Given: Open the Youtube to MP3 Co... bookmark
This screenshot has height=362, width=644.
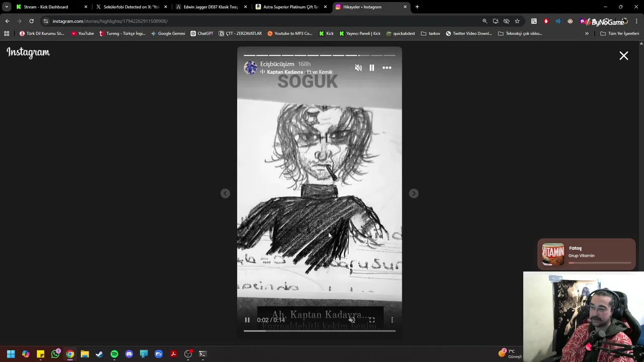Looking at the screenshot, I should [289, 34].
